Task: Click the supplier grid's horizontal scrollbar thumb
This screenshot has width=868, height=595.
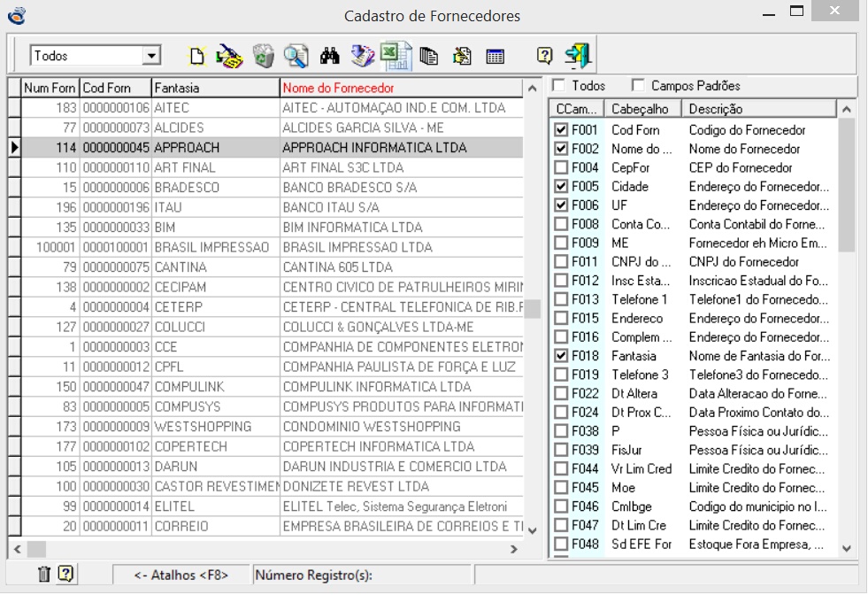Action: click(36, 549)
